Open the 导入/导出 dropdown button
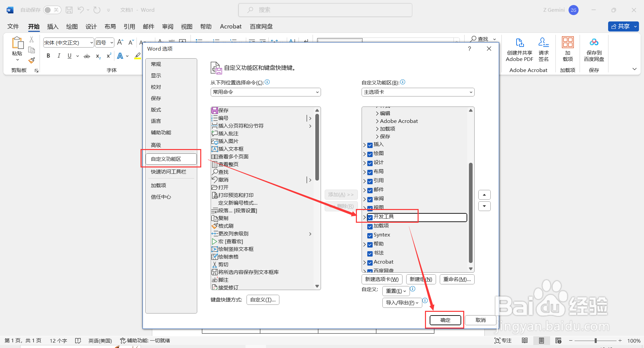 tap(402, 303)
